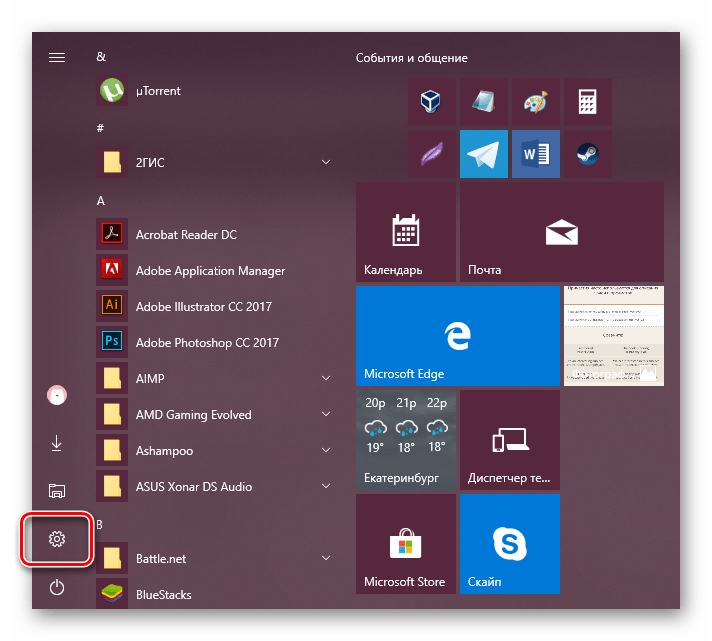This screenshot has height=641, width=712.
Task: Open the Calculator tile
Action: [x=588, y=102]
